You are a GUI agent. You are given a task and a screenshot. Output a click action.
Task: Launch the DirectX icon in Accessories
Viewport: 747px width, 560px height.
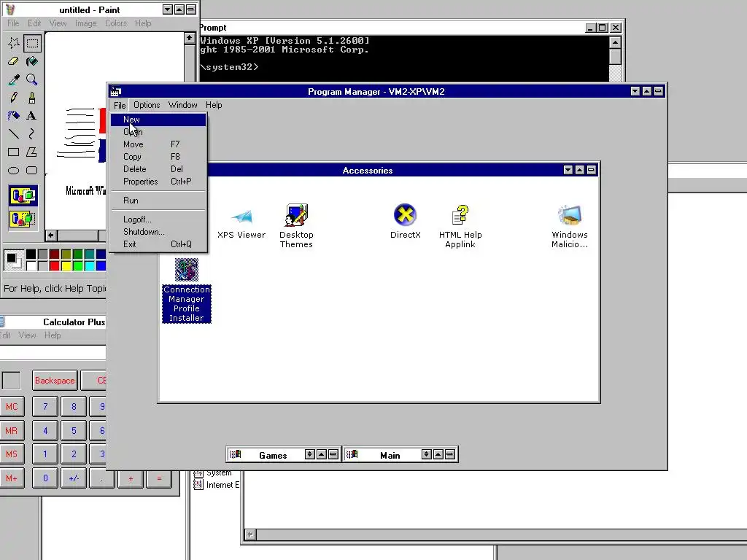[406, 222]
